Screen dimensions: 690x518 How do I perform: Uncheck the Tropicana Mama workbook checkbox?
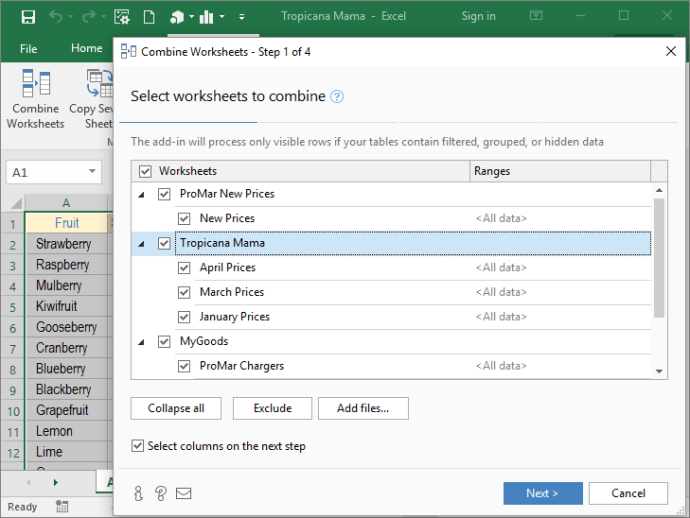(x=164, y=243)
